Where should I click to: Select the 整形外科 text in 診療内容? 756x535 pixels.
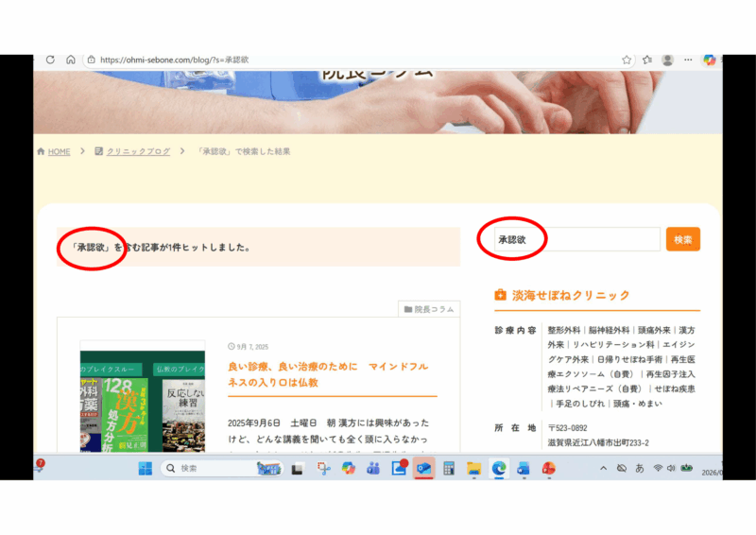pyautogui.click(x=563, y=331)
